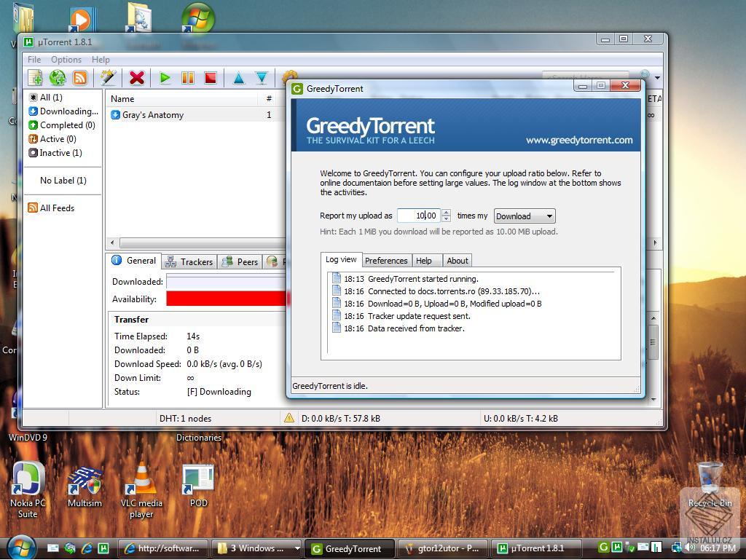Switch to µTorrent 1.8.1 taskbar button
Image resolution: width=746 pixels, height=560 pixels.
(x=536, y=548)
